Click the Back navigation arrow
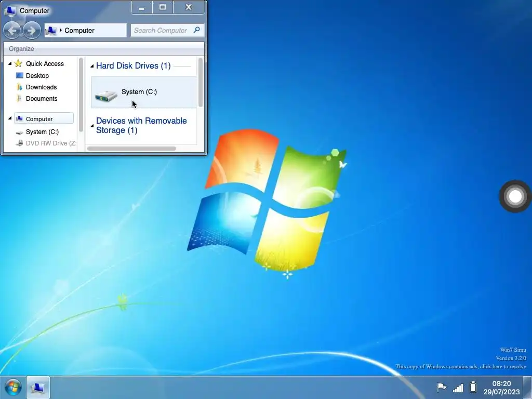The width and height of the screenshot is (532, 399). click(x=12, y=30)
